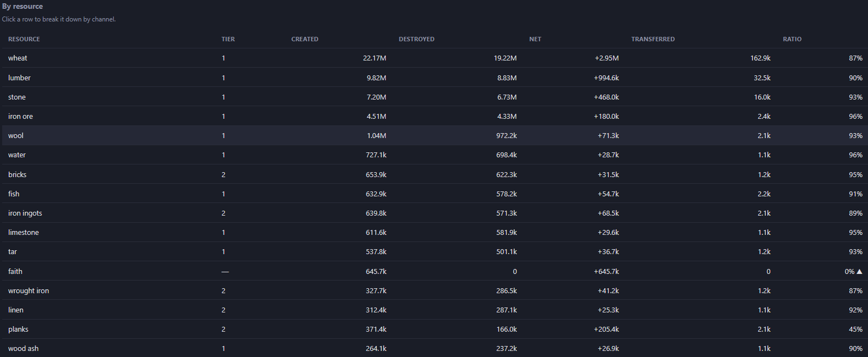The image size is (868, 357).
Task: Click the TRANSFERRED column header
Action: coord(653,39)
